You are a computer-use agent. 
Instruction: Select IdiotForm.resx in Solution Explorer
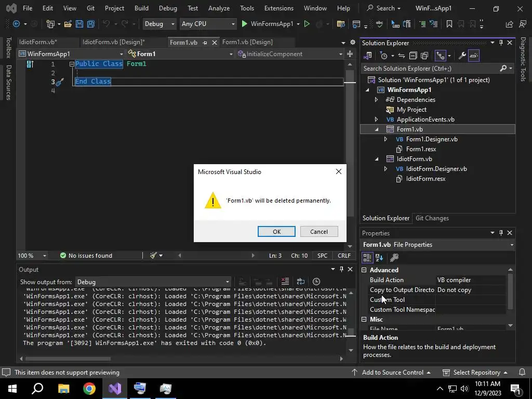426,179
